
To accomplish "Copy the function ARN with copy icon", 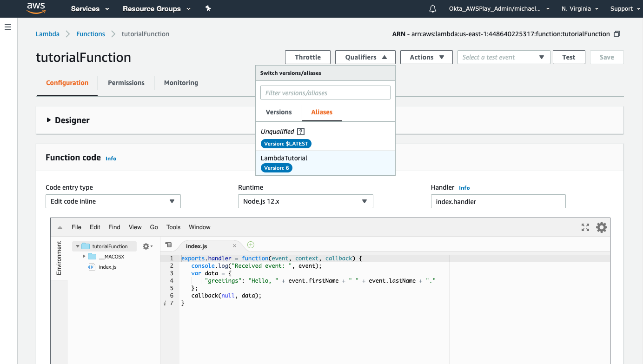I will pos(617,34).
